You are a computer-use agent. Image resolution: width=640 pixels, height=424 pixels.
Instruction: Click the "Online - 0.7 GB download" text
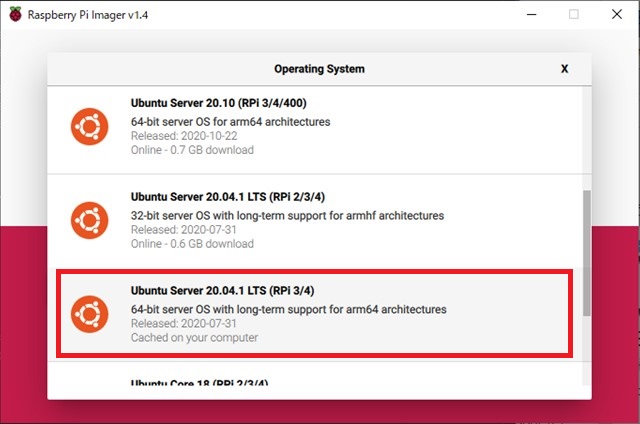click(192, 150)
